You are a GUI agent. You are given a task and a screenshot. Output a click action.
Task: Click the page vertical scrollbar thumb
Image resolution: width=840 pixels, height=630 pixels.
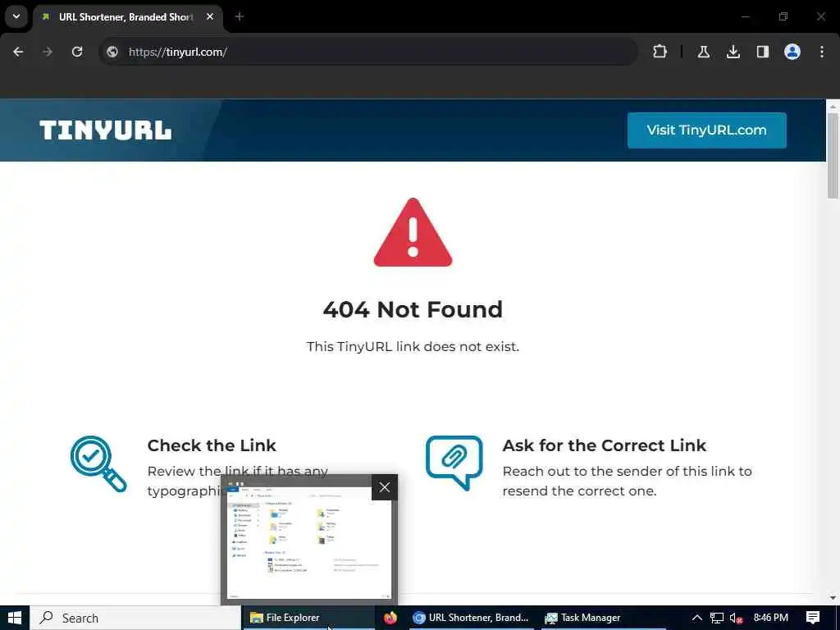pyautogui.click(x=833, y=155)
